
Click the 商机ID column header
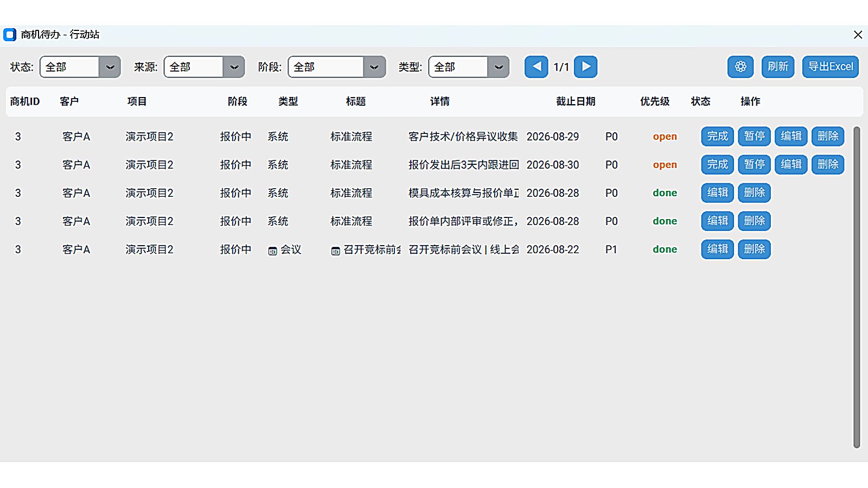coord(25,101)
